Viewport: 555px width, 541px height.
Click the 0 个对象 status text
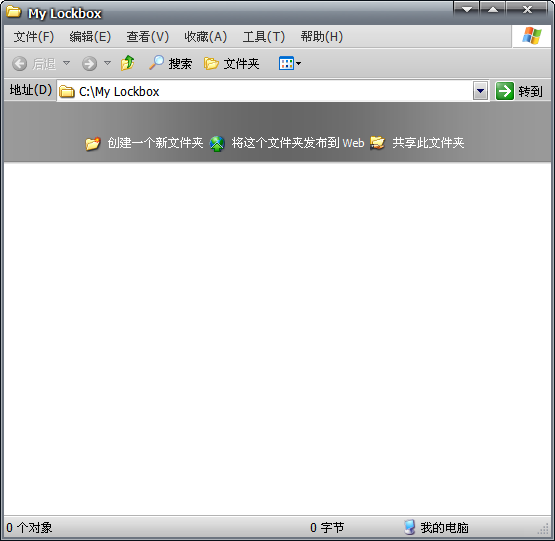point(29,528)
